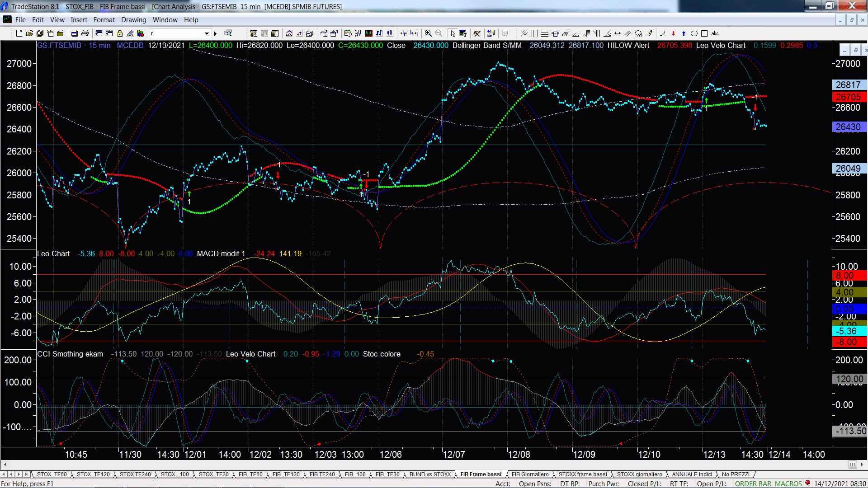Click the colored cubes icon

point(140,33)
